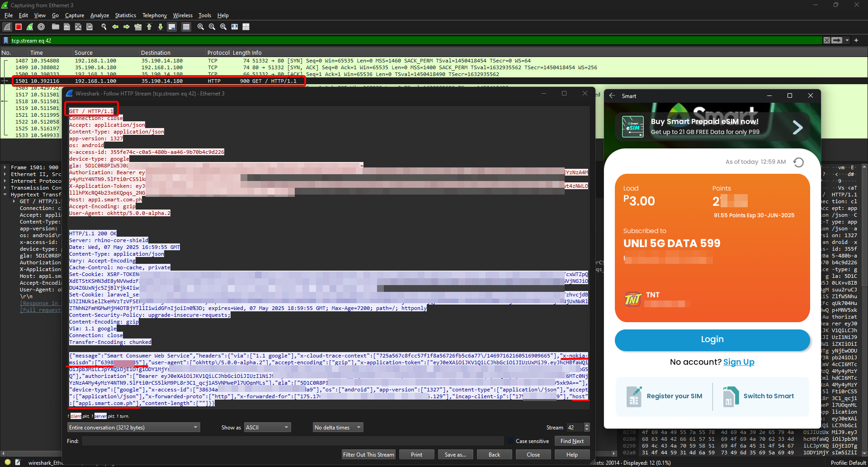Viewport: 868px width, 467px height.
Task: Open Entire conversation direction dropdown
Action: pos(133,427)
